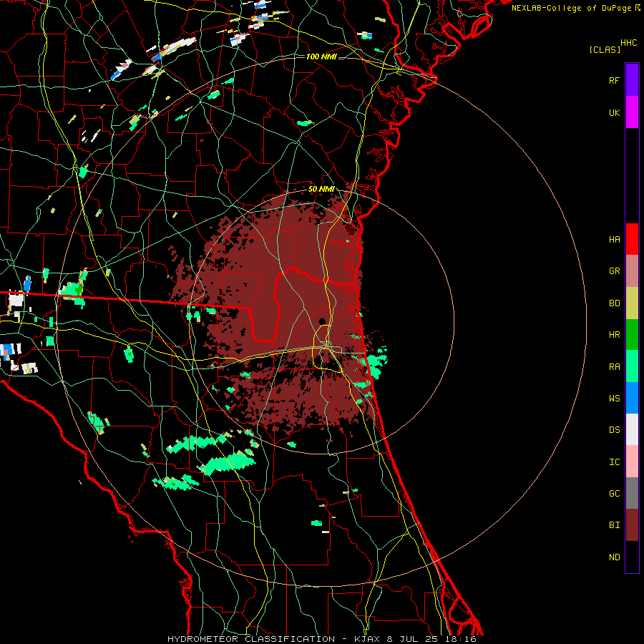
Task: Click the 100 NMI range ring label
Action: pos(321,57)
